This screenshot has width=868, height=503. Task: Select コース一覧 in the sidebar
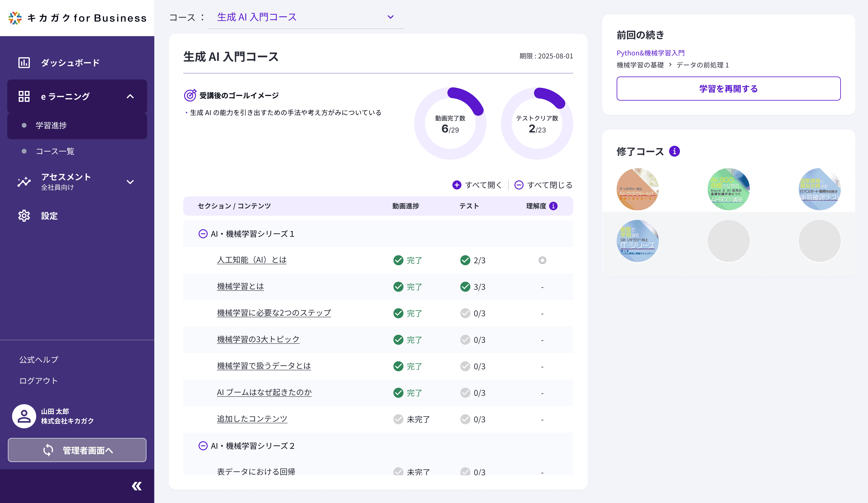tap(55, 152)
